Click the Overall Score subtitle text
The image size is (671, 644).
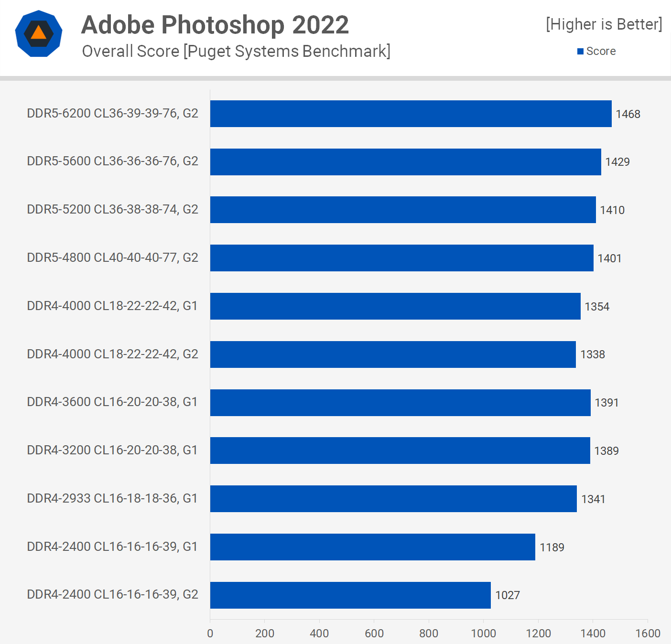(x=236, y=51)
